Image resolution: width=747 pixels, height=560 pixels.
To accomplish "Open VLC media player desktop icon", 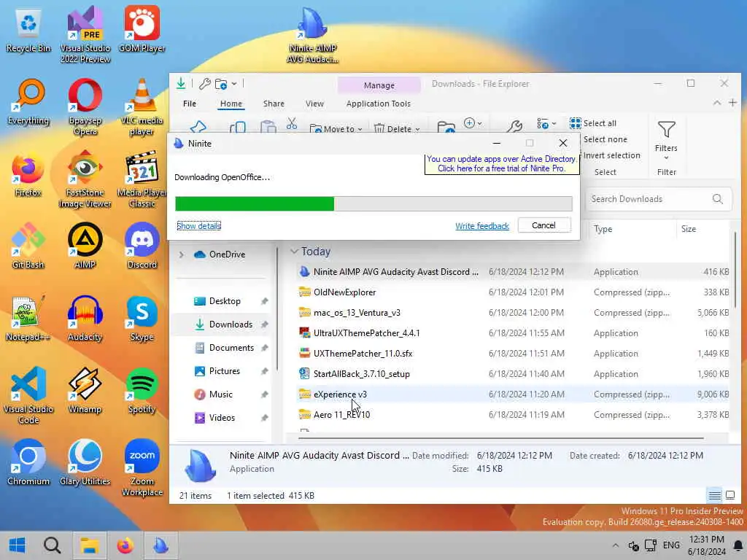I will 142,106.
